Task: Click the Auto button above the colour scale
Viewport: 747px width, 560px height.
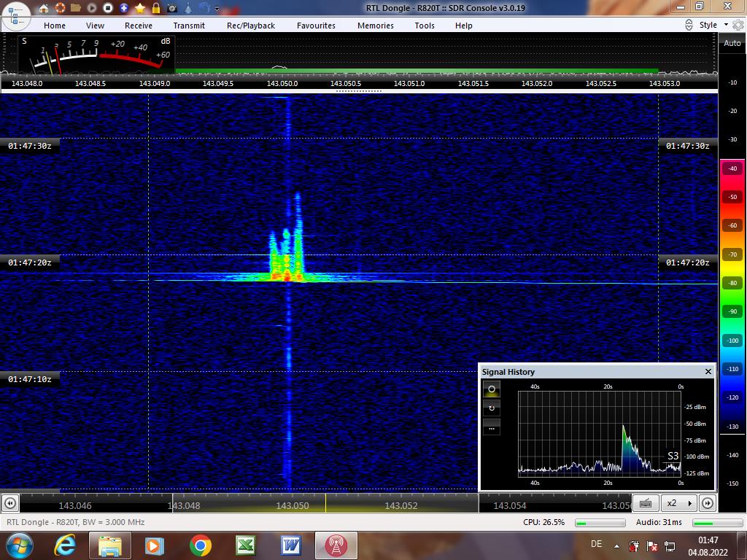Action: click(x=732, y=43)
